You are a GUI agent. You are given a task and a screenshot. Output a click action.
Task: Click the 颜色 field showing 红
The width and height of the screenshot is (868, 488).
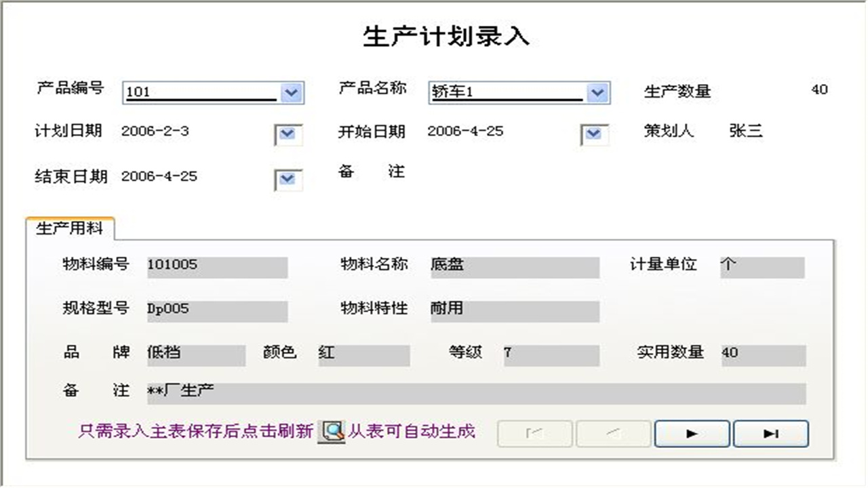point(364,354)
